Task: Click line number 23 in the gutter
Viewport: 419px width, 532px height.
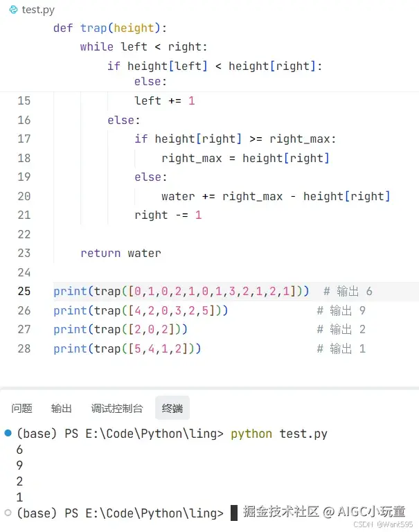Action: [x=24, y=253]
